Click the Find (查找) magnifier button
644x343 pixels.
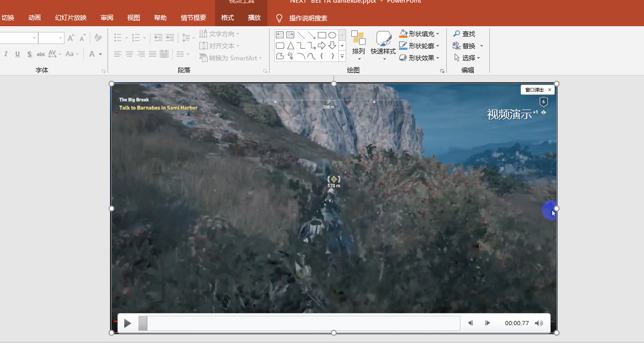click(464, 34)
